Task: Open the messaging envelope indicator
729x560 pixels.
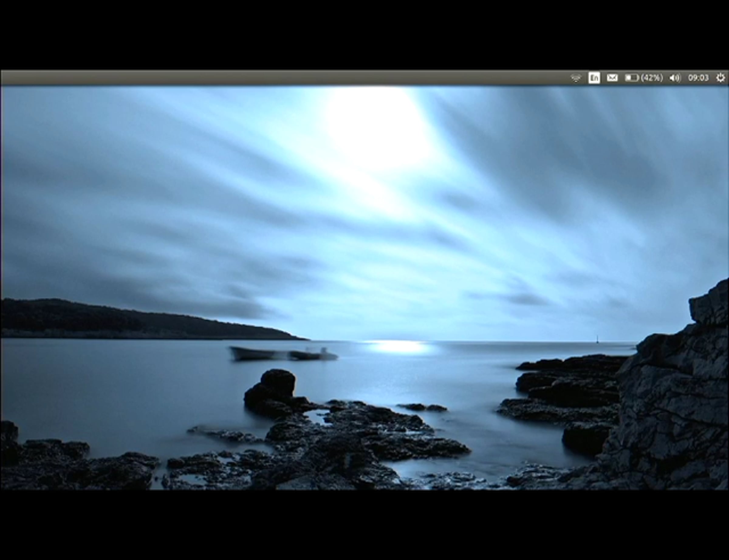Action: point(612,78)
